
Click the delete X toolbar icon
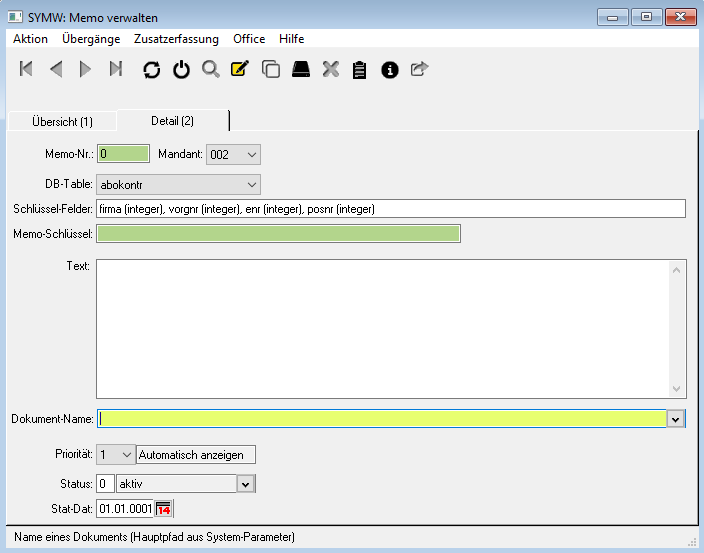tap(331, 69)
